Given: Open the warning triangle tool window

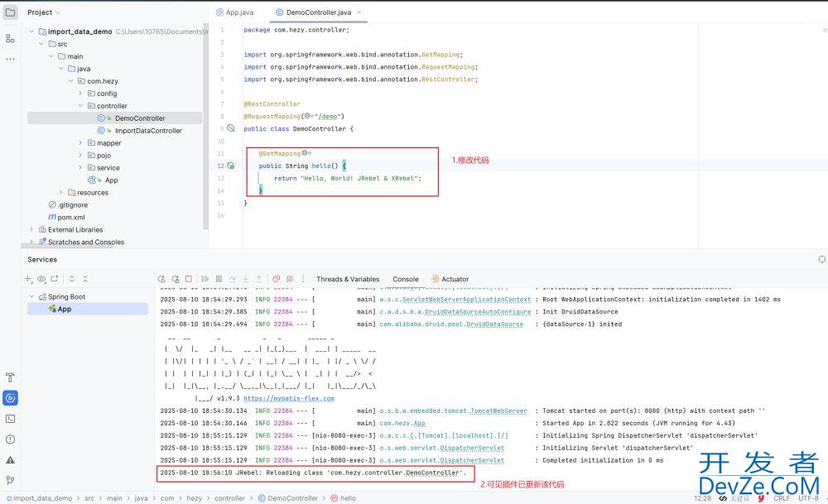Looking at the screenshot, I should click(10, 459).
